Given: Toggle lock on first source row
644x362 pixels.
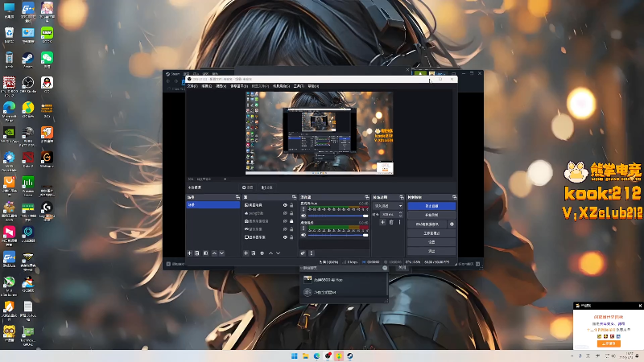Looking at the screenshot, I should click(291, 205).
